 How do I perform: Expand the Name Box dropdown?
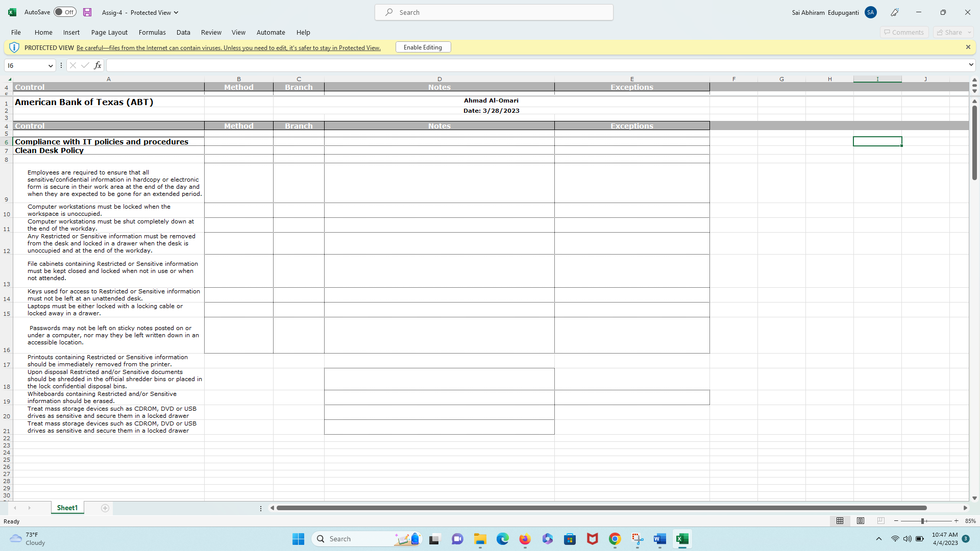(51, 66)
